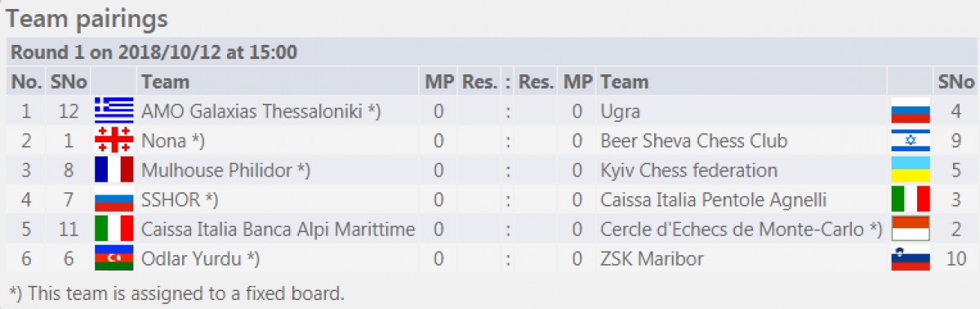Screen dimensions: 980x309
Task: Click the left Team column header
Action: click(165, 82)
